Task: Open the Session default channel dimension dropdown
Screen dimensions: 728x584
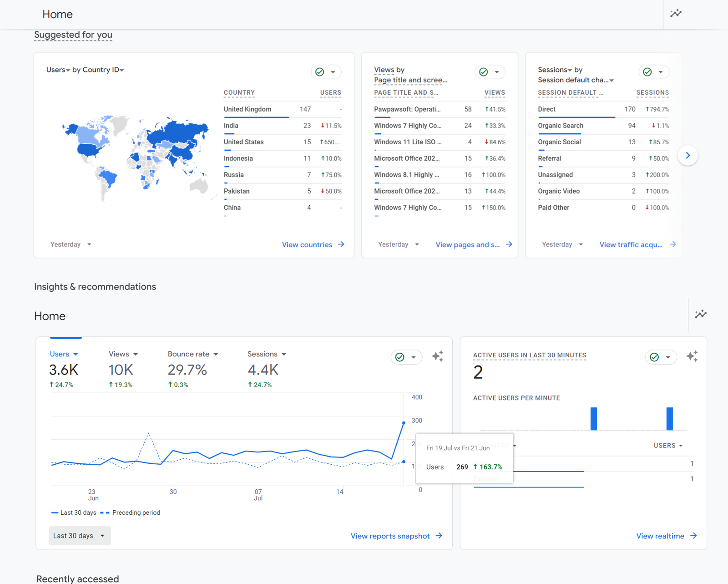Action: click(576, 80)
